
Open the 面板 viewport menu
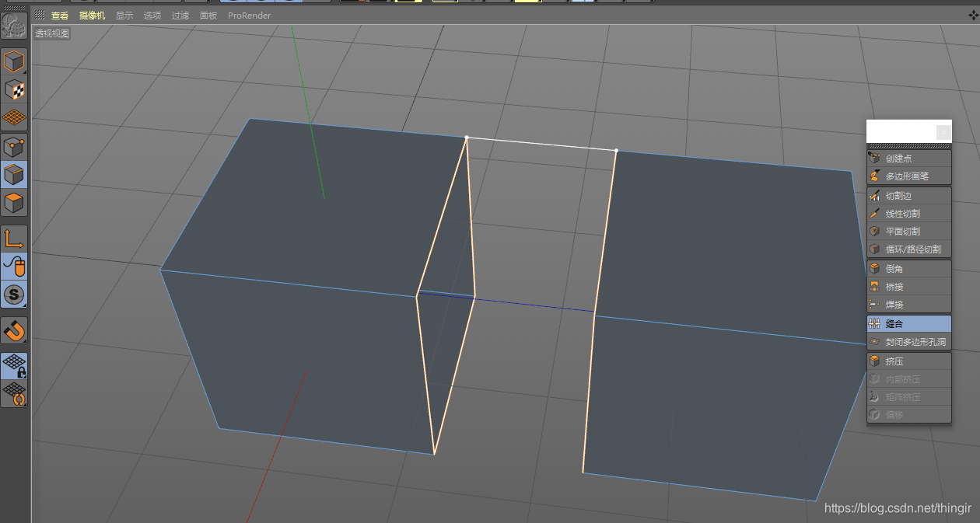point(208,16)
